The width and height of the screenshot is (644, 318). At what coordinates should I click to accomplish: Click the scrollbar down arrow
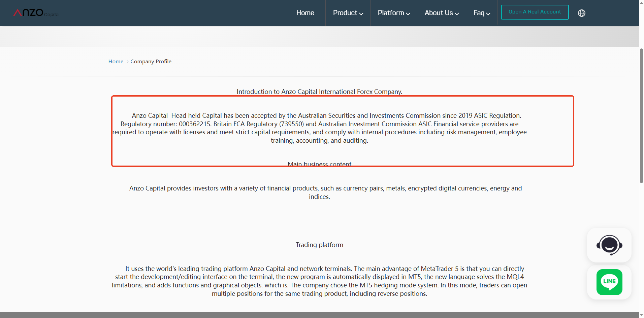click(641, 315)
